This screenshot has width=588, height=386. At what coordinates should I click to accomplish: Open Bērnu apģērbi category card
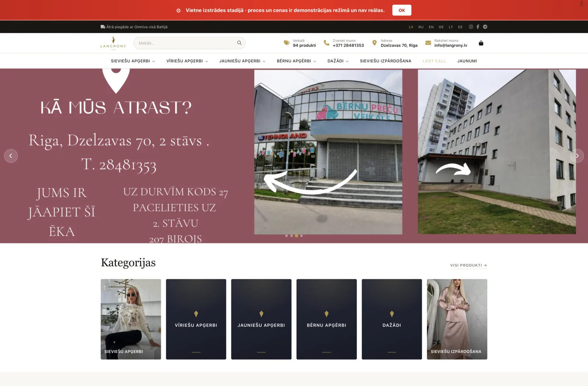click(x=327, y=319)
